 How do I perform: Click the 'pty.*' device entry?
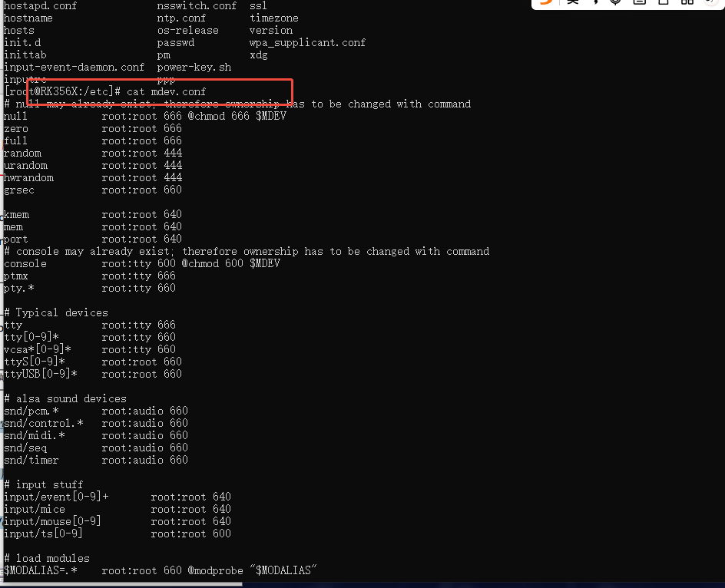(x=19, y=288)
